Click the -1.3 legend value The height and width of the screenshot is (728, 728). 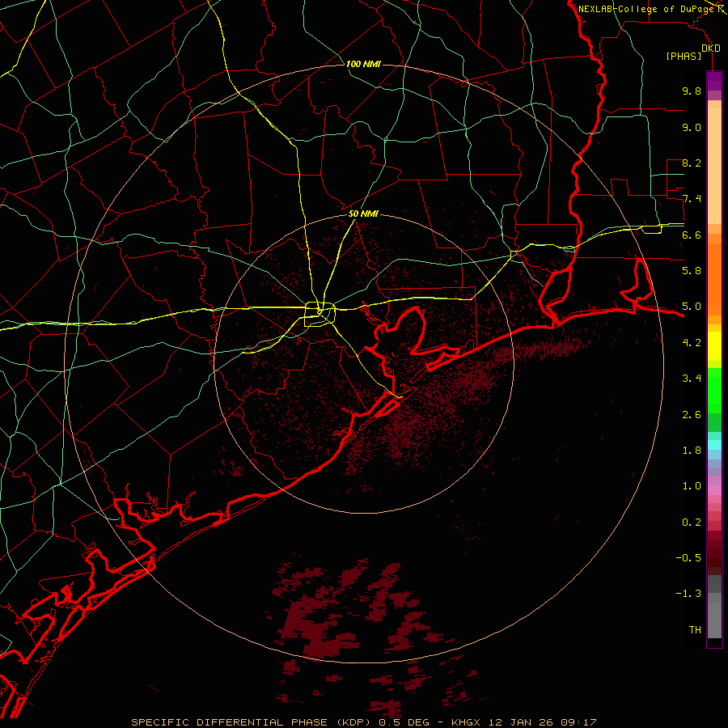(688, 594)
